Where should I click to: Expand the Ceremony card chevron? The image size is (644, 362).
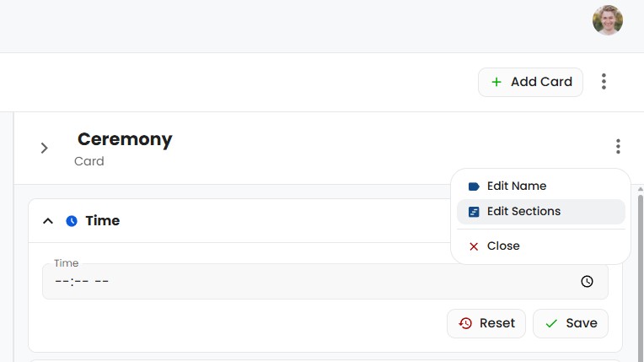(x=45, y=149)
